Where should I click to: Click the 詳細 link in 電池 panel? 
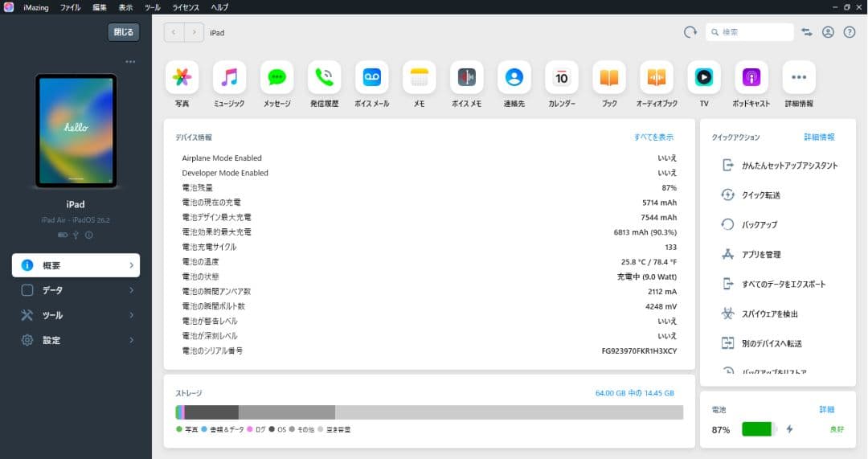(x=826, y=409)
